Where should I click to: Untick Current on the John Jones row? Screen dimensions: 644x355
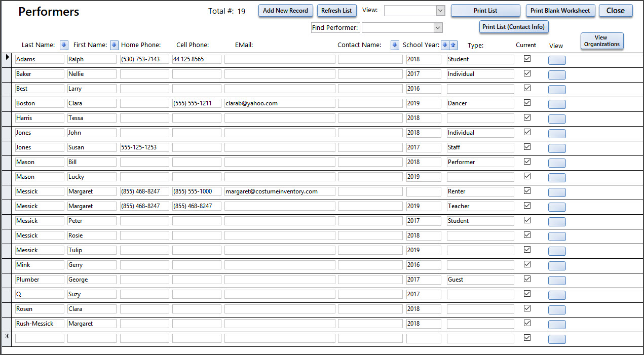tap(527, 132)
